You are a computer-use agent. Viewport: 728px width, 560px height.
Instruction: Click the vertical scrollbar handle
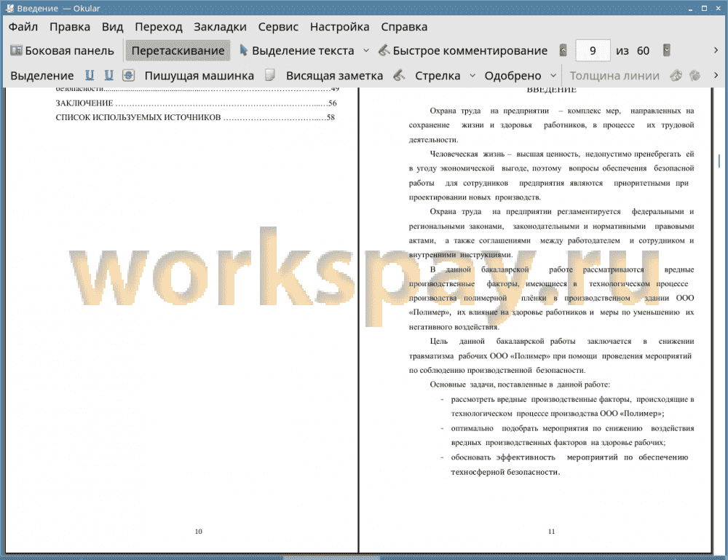(x=719, y=161)
